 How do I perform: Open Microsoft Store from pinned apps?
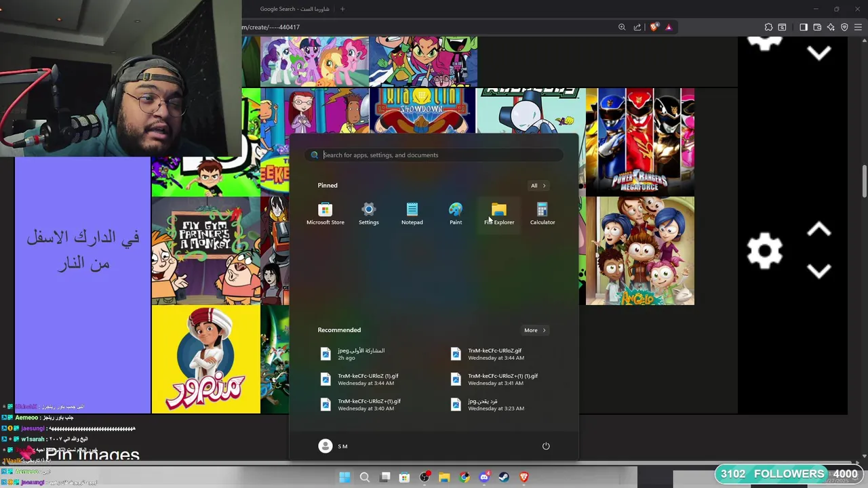(x=325, y=213)
